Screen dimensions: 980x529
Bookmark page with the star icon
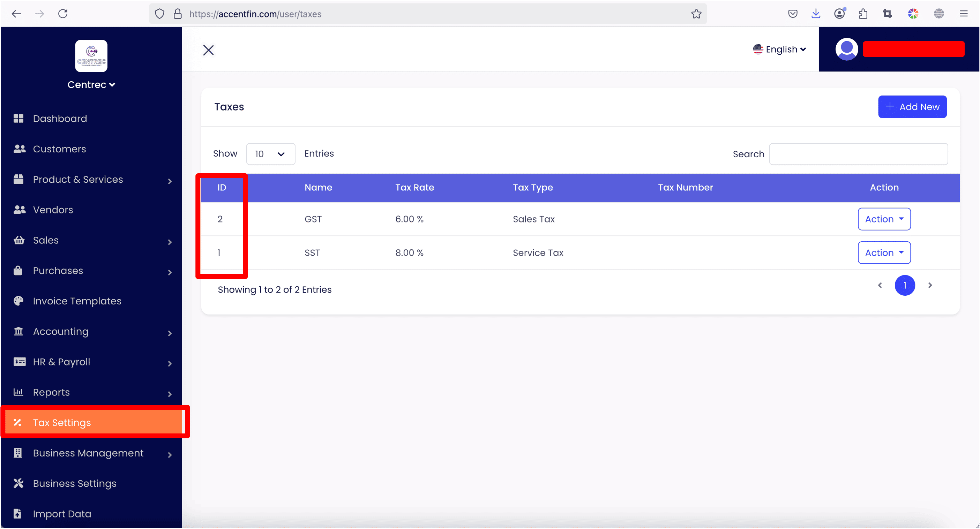(696, 14)
